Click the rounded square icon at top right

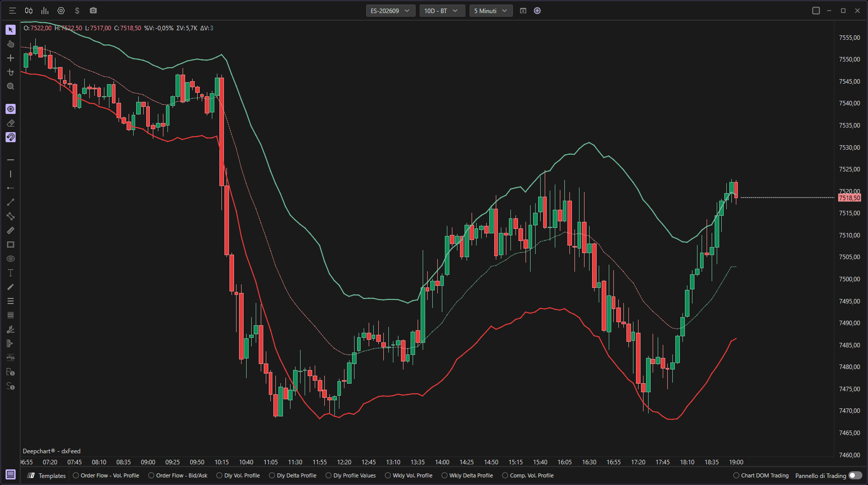816,11
